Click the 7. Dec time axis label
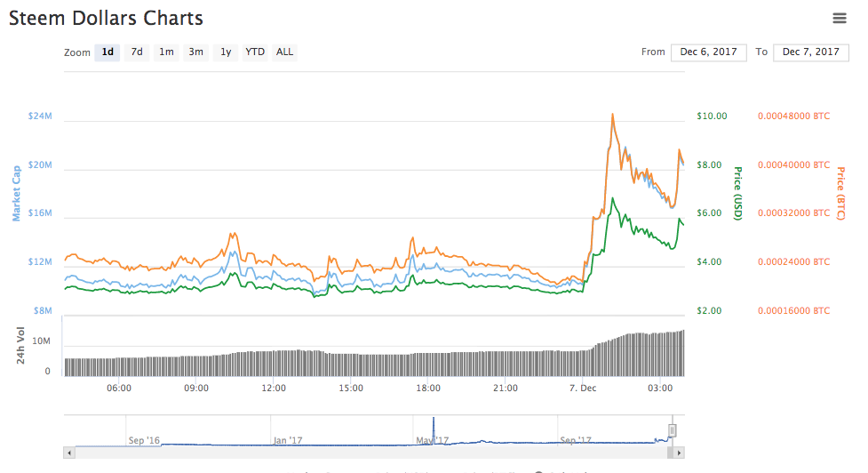 click(583, 388)
